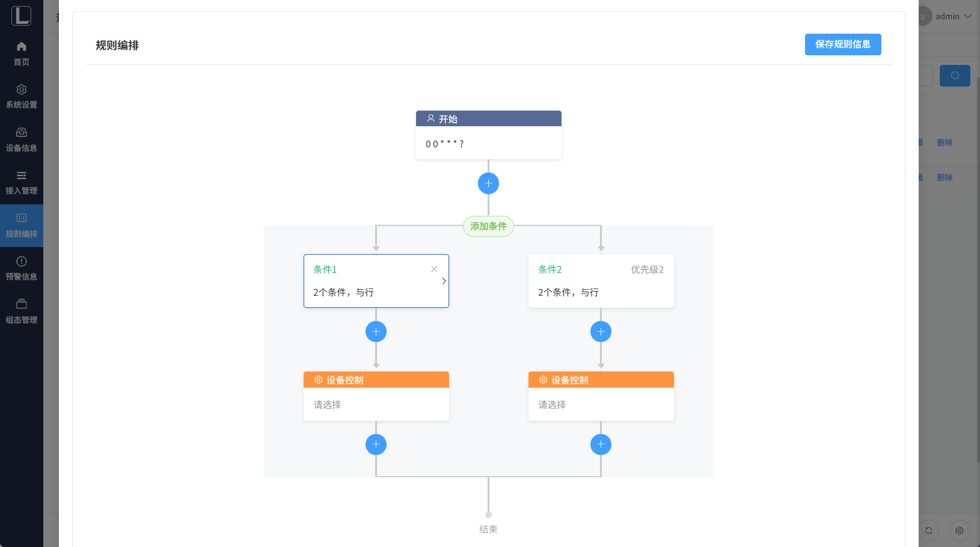Add node below the 条件2 card
Screen dimensions: 980x547
tap(601, 332)
